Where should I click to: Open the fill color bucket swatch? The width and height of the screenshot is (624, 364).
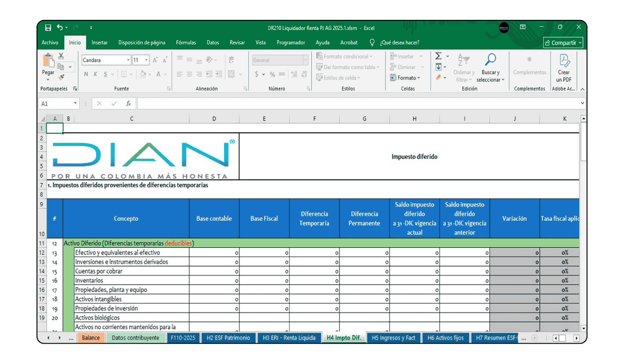(x=143, y=74)
